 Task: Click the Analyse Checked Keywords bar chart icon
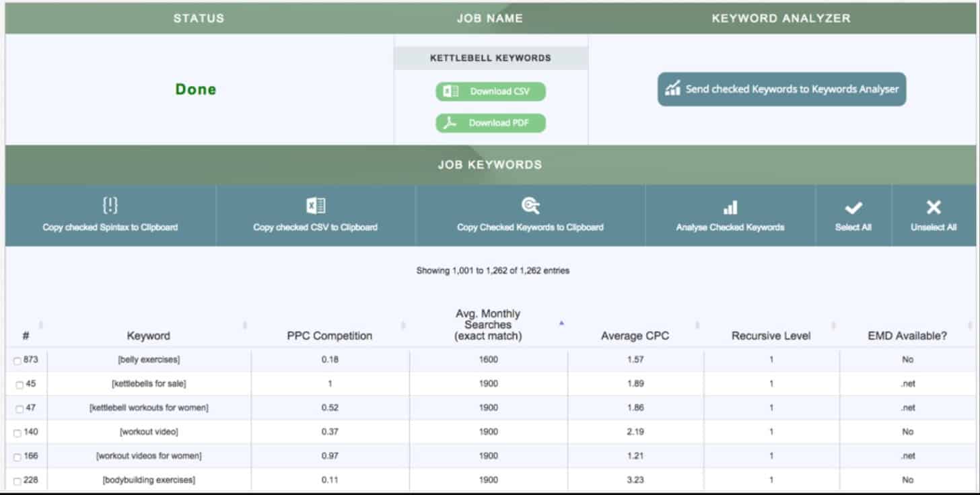pos(730,206)
